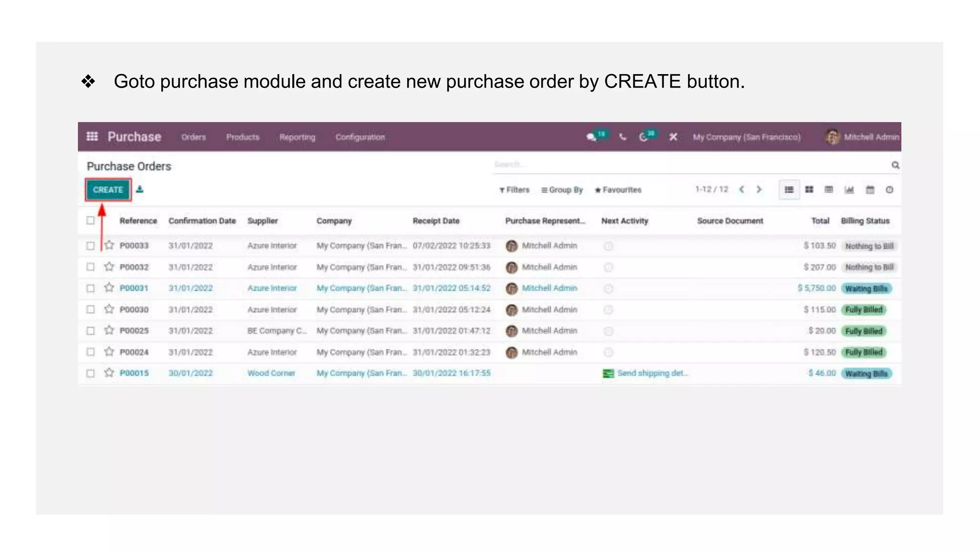Check the box for P00030

coord(90,309)
